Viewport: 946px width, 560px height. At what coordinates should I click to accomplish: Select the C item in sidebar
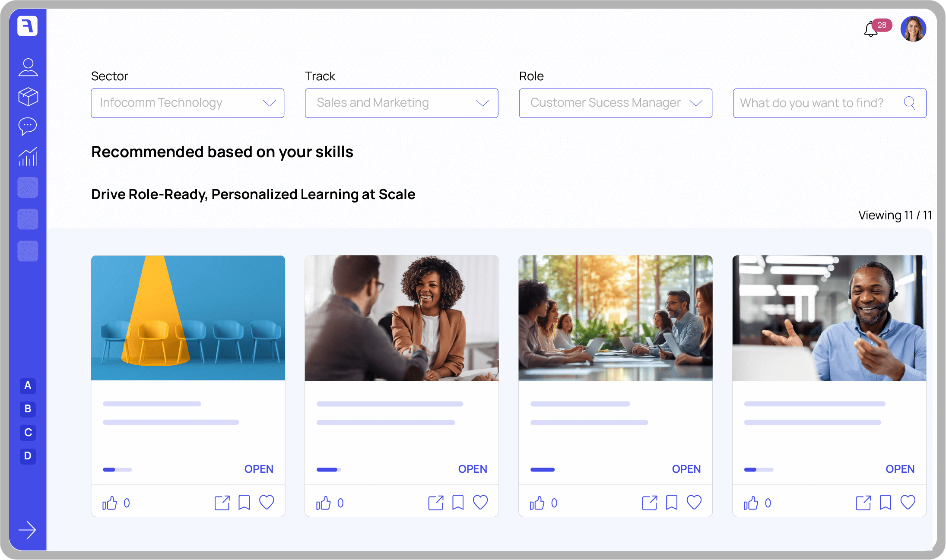tap(28, 432)
